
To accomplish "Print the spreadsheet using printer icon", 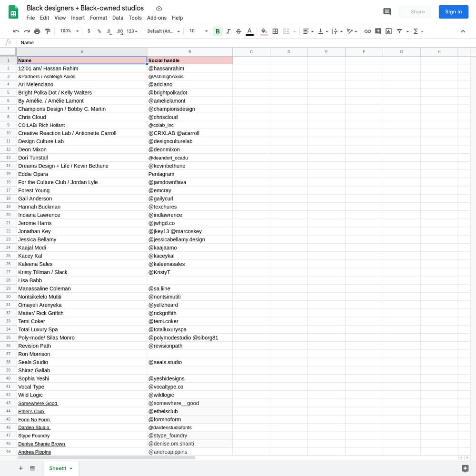I will click(37, 31).
